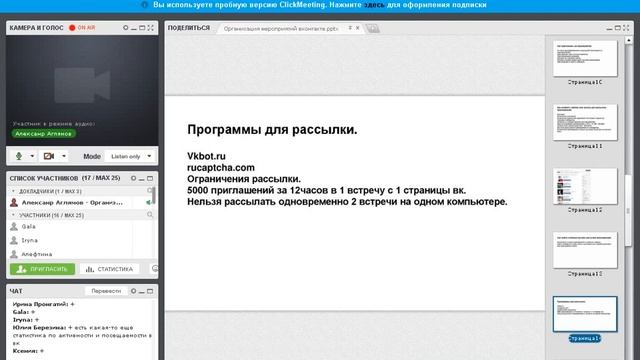Click the green Александр Аглямов speaker badge

click(44, 133)
